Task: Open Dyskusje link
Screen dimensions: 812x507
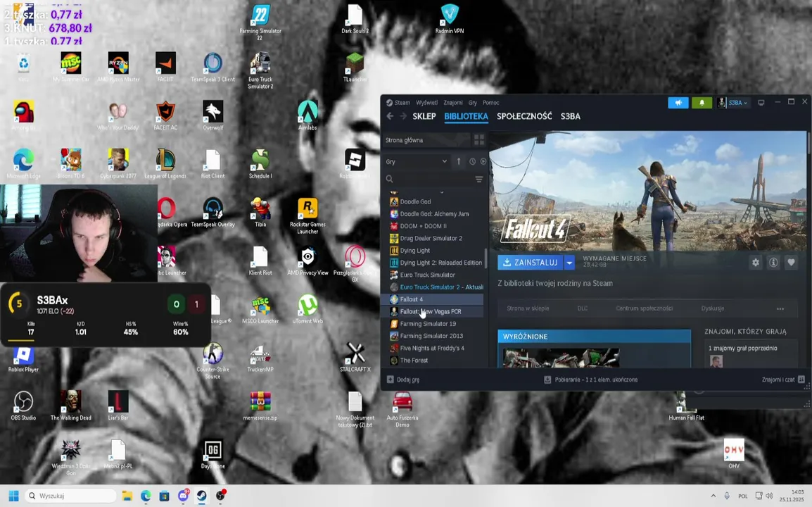Action: click(713, 308)
